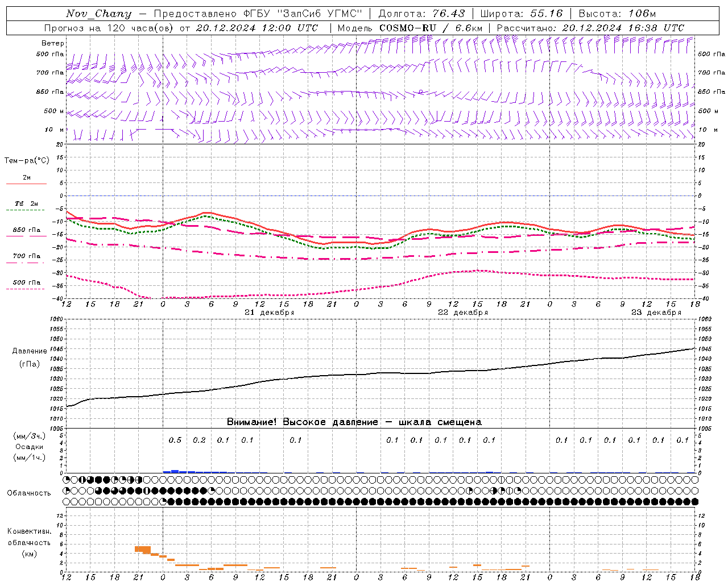Click the '700 гПа' temperature legend entry

click(27, 256)
